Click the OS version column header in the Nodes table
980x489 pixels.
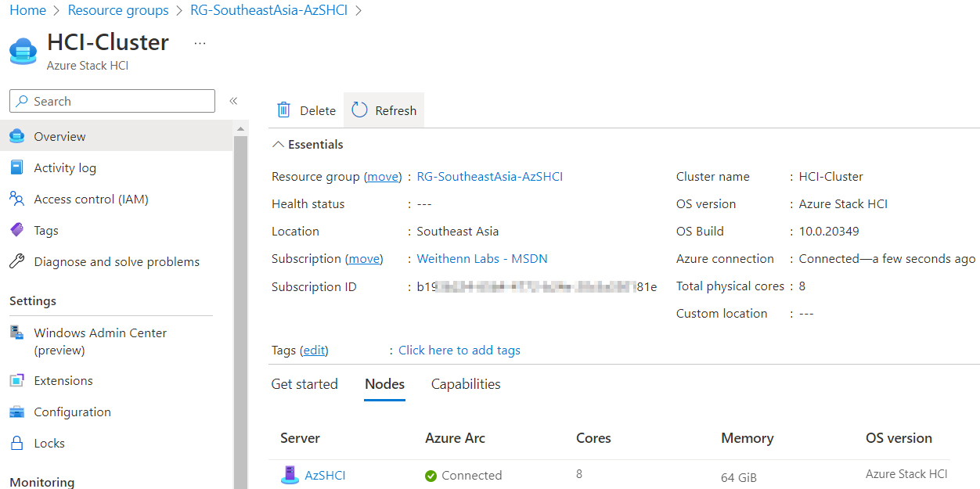coord(899,438)
